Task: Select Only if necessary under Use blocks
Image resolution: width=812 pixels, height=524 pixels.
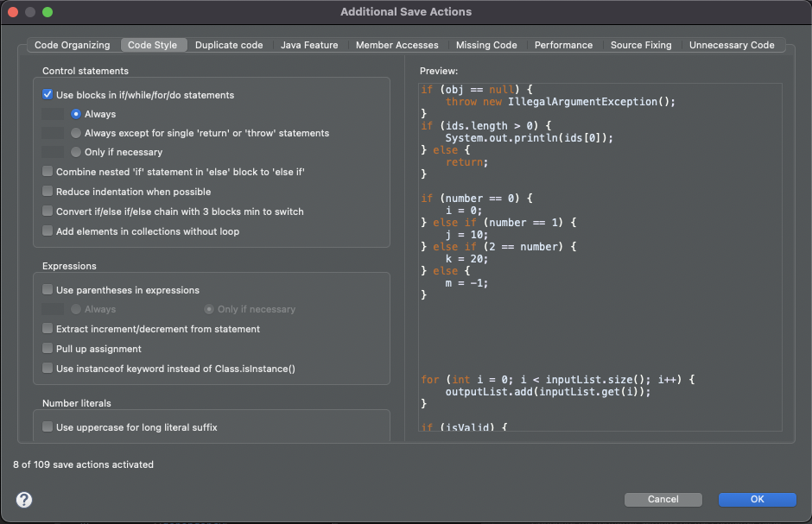Action: tap(76, 152)
